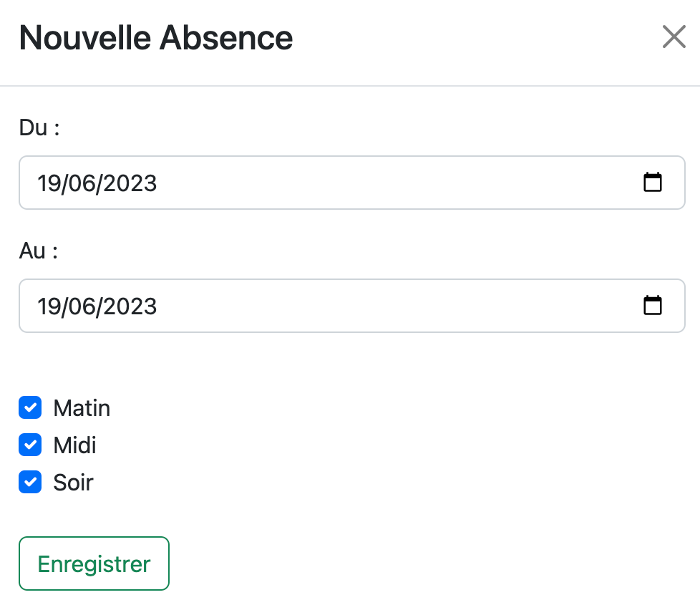The height and width of the screenshot is (610, 700).
Task: Toggle off the Soir checkbox
Action: (x=30, y=483)
